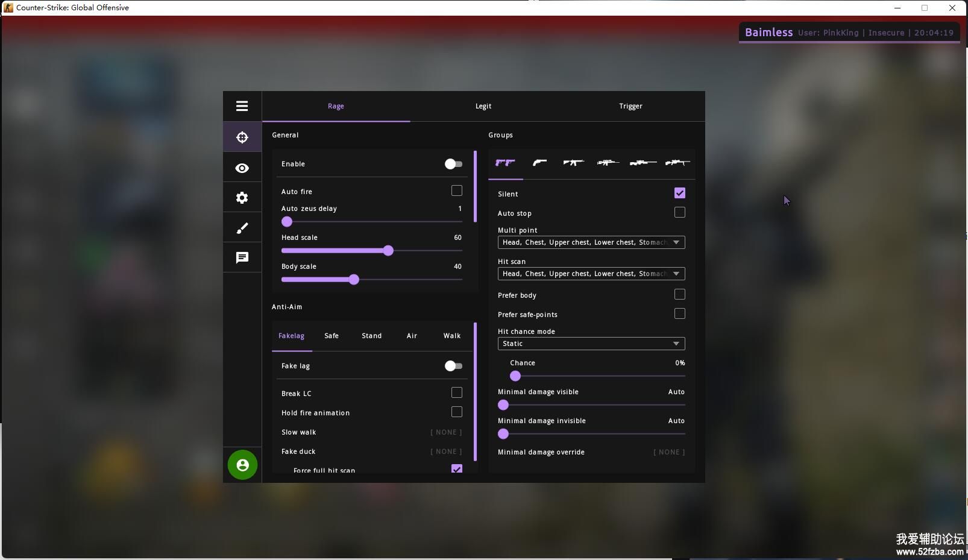The width and height of the screenshot is (968, 560).
Task: Uncheck the Force full hit scan checkbox
Action: 457,468
